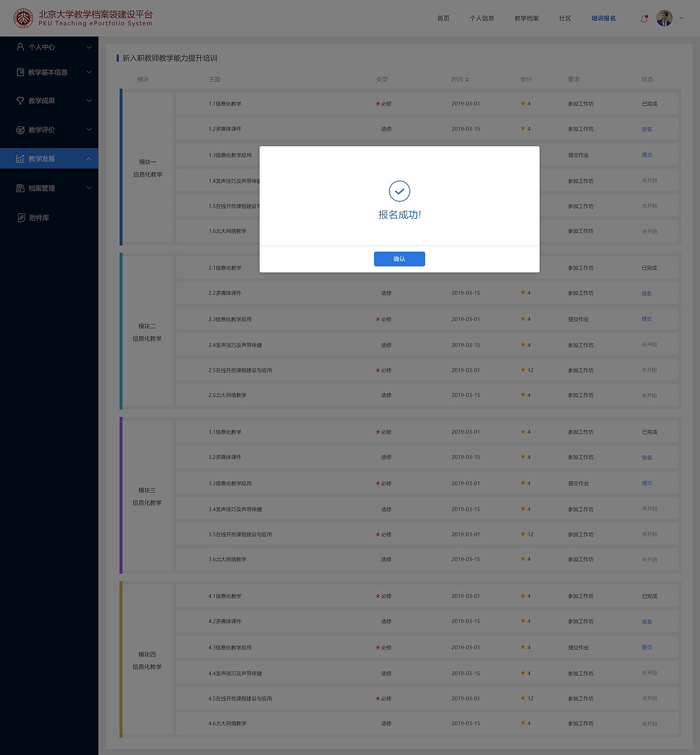700x755 pixels.
Task: Click the 2019-03-15 date for 2.6北大网络教学
Action: click(466, 395)
